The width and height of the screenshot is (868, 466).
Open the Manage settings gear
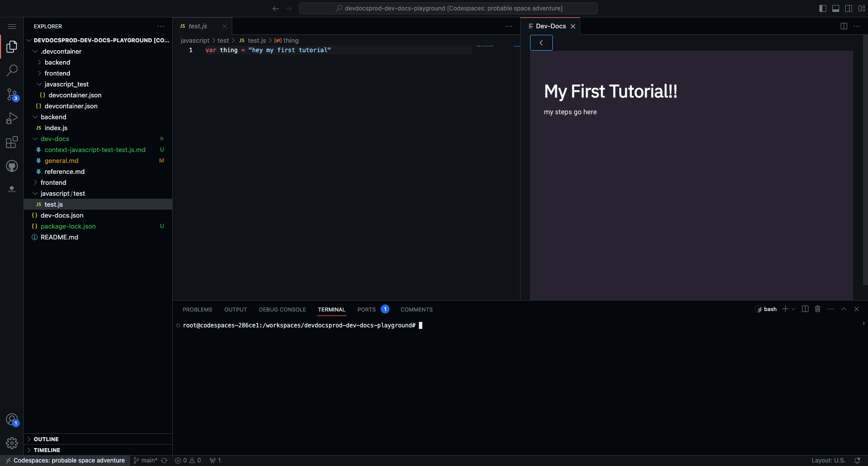[12, 443]
